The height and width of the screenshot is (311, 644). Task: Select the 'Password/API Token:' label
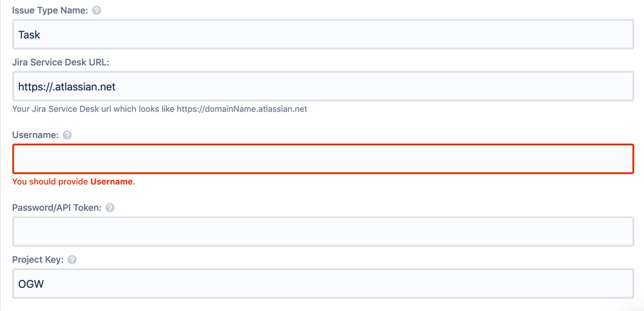(57, 208)
